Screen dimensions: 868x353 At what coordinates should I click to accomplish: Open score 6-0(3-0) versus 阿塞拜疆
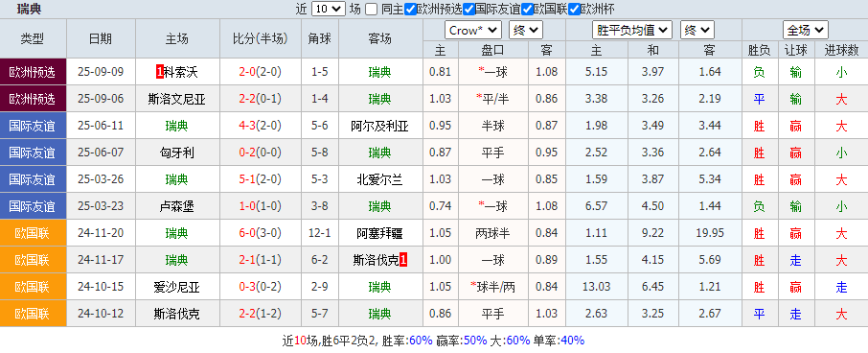[x=261, y=234]
